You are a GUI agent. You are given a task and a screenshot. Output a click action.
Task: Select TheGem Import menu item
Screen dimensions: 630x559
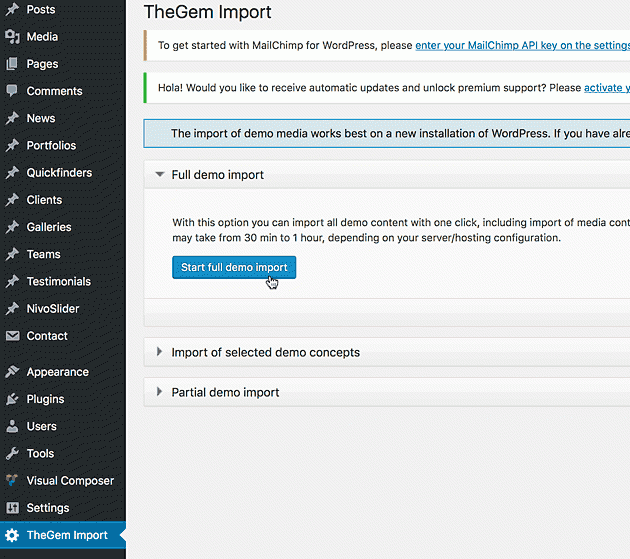(63, 535)
